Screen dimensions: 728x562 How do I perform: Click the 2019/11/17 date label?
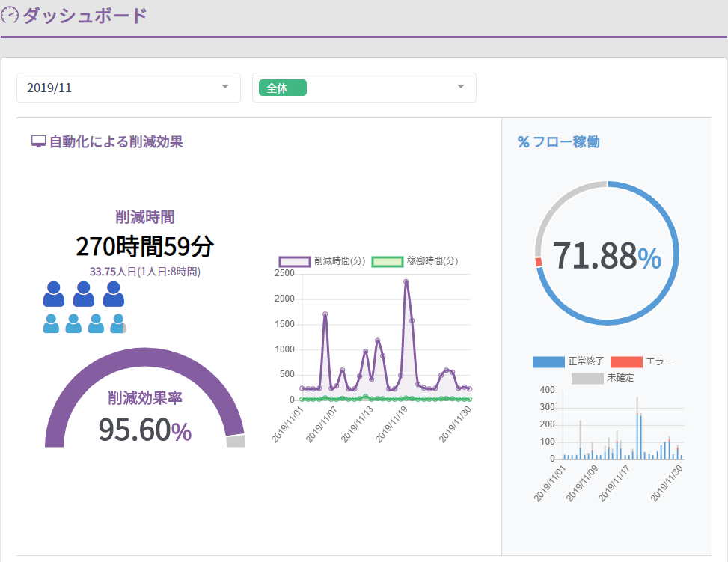point(614,483)
